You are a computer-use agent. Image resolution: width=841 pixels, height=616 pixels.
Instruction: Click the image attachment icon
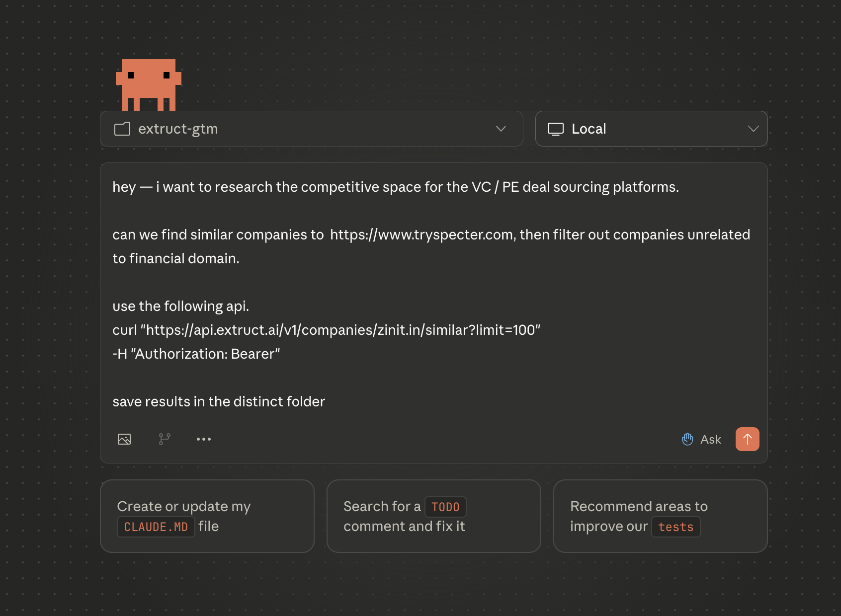point(125,439)
